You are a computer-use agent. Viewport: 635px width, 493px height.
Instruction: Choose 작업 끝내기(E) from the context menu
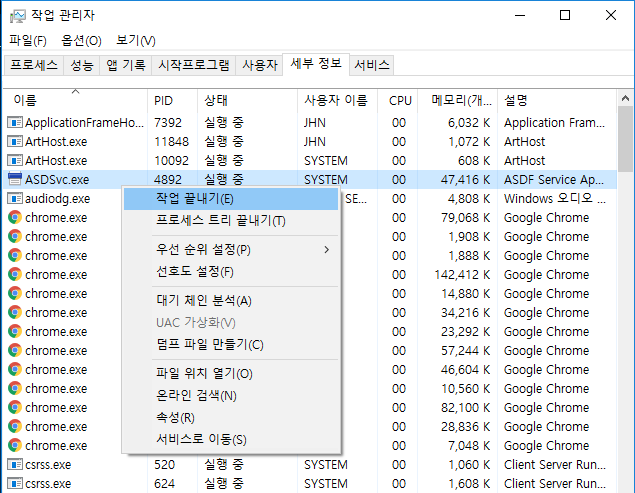[231, 199]
